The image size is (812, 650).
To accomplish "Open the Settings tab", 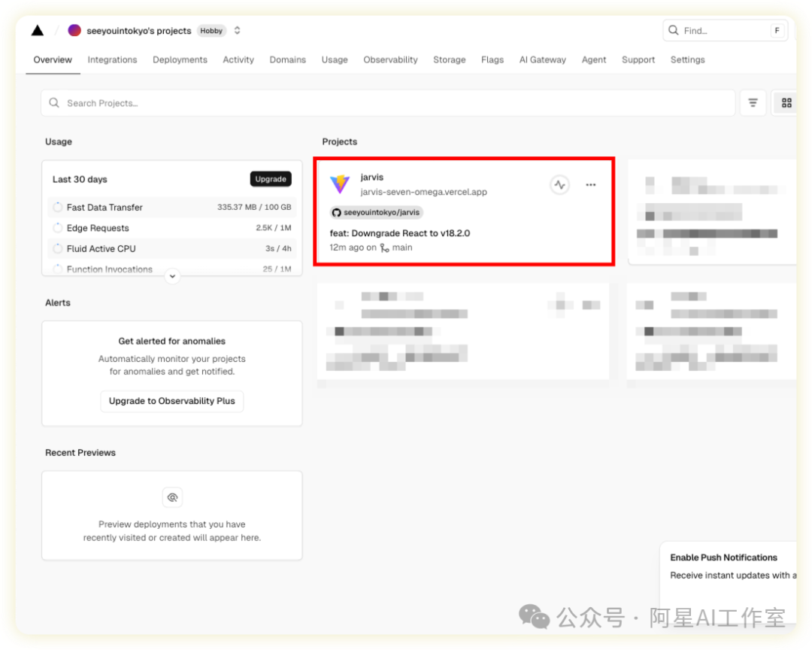I will 687,59.
